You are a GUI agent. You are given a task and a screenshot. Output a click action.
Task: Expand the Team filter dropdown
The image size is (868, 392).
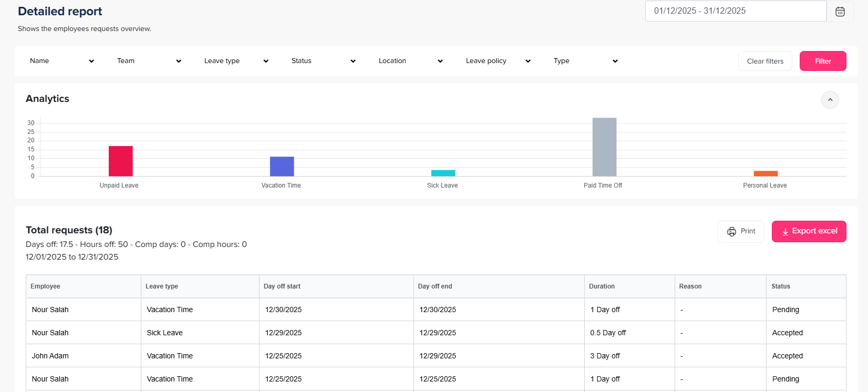coord(149,61)
